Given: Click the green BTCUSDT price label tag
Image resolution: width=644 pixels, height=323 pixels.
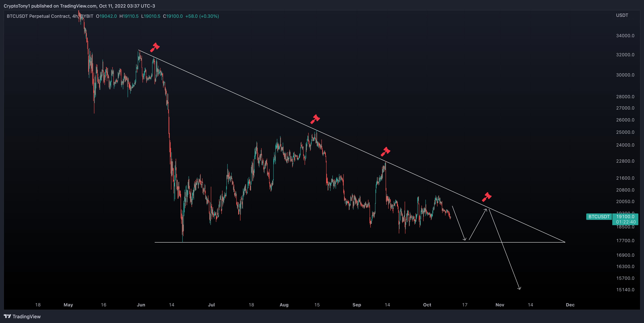Looking at the screenshot, I should click(x=599, y=216).
